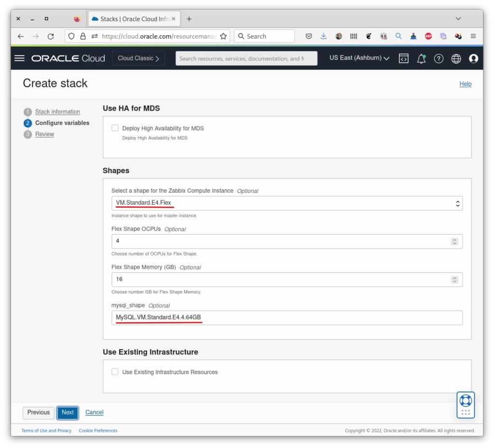Screen dimensions: 494x448
Task: Open the Zabbix Compute Instance shape dropdown
Action: (287, 203)
